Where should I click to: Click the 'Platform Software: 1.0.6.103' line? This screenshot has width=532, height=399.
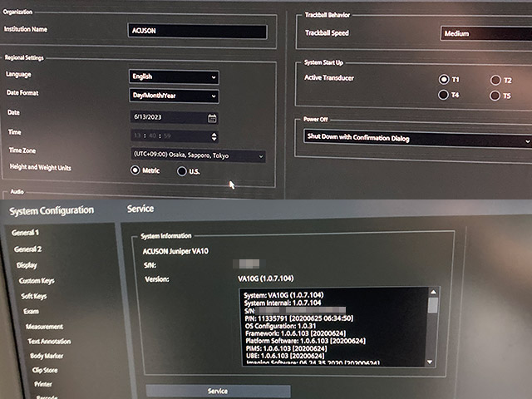(305, 341)
